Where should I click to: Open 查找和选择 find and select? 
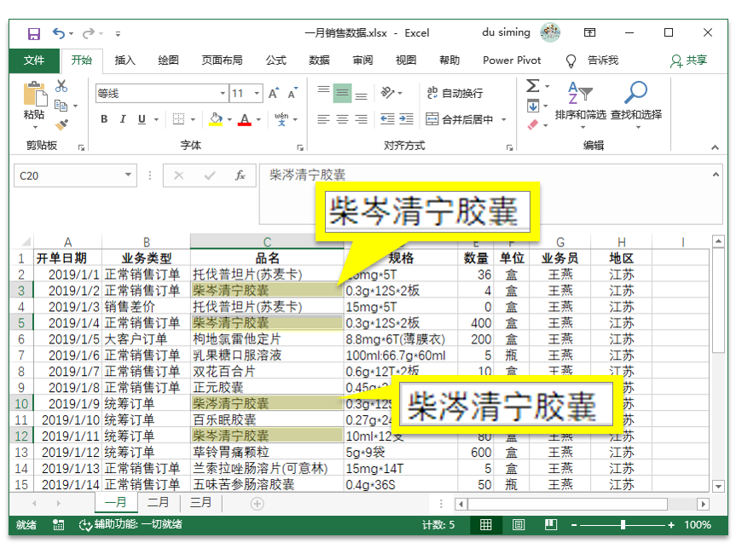636,105
